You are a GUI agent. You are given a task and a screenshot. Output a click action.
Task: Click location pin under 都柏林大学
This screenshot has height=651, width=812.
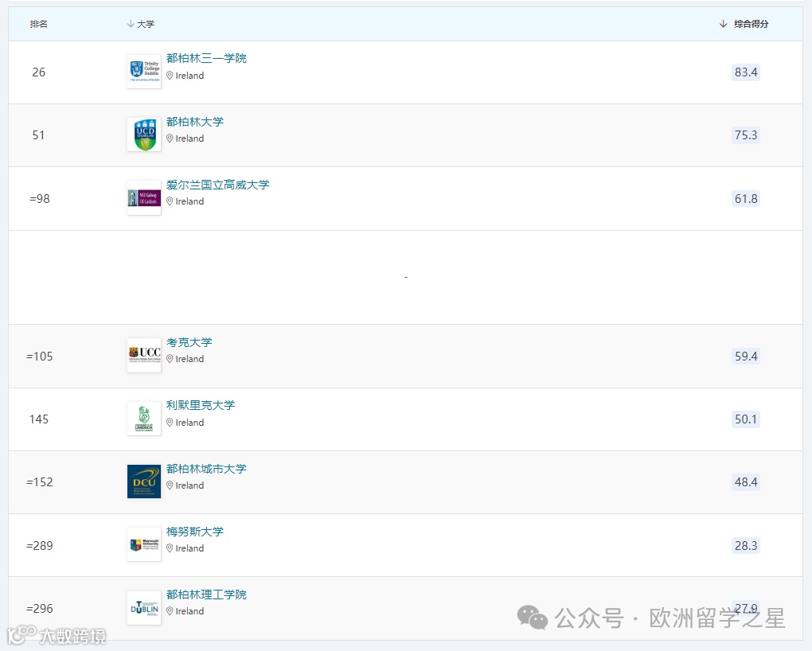click(x=170, y=138)
